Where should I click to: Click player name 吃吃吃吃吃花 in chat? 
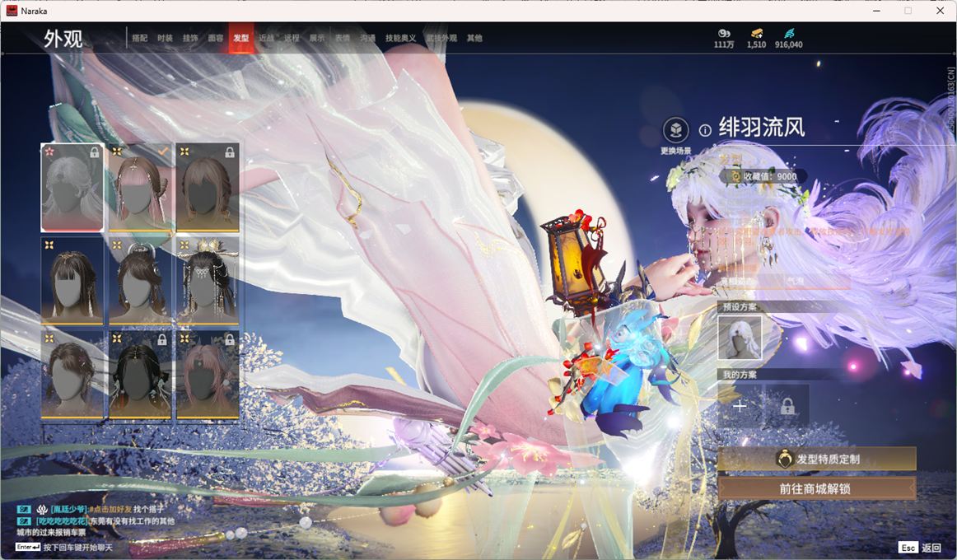[x=62, y=521]
